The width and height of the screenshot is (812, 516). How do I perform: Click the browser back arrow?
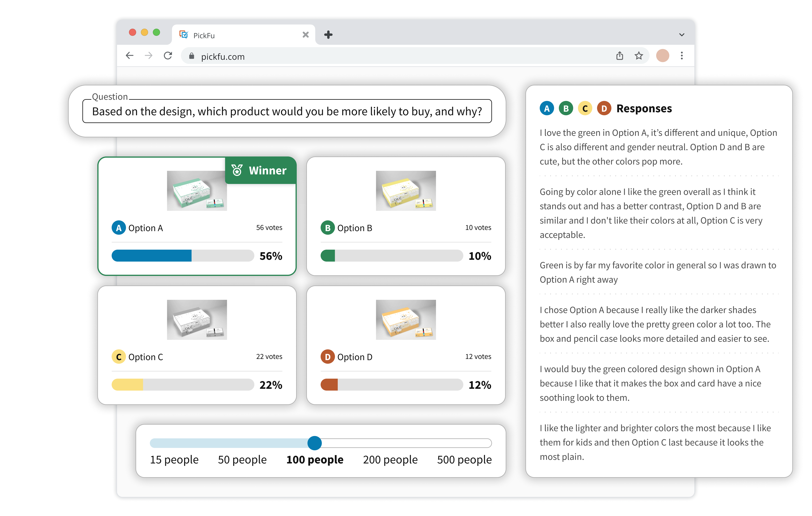[x=130, y=56]
